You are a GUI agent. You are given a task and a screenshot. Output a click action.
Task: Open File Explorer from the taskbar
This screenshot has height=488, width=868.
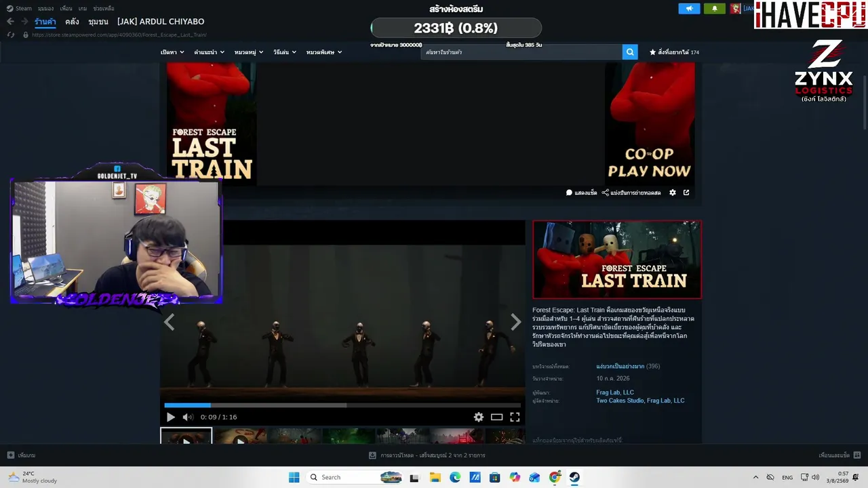pos(435,477)
